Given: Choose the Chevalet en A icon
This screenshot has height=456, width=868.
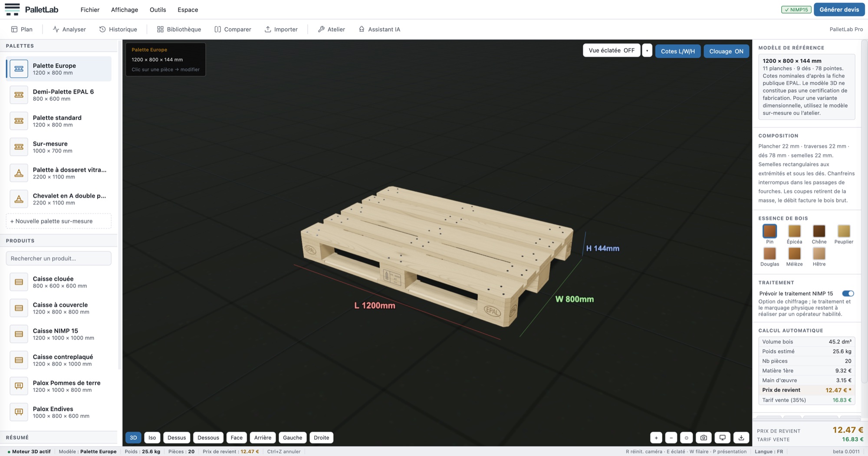Looking at the screenshot, I should tap(19, 199).
